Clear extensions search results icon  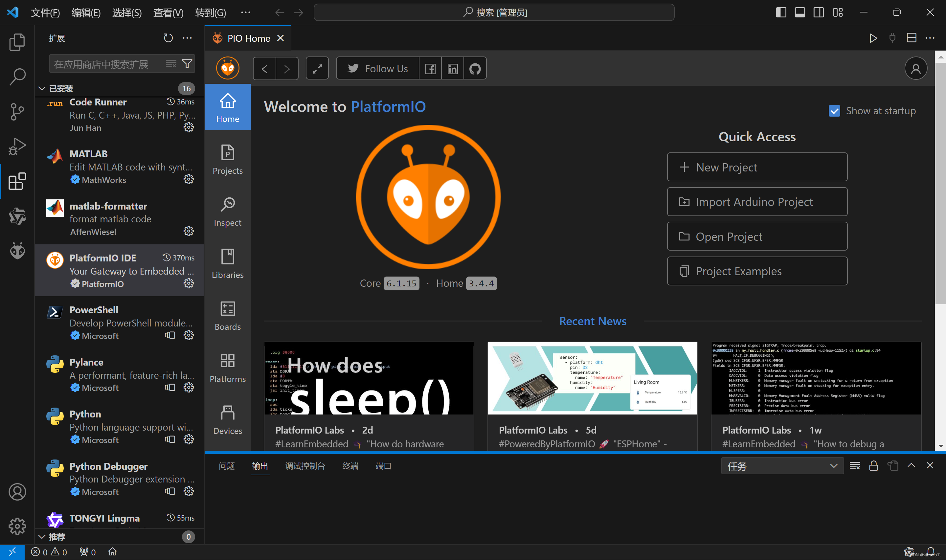[x=171, y=64]
